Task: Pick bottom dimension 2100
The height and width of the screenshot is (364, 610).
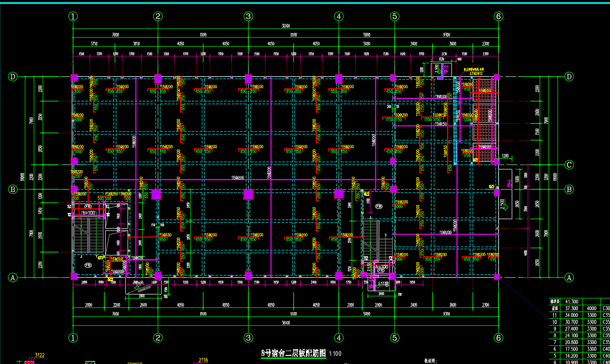Action: [350, 305]
